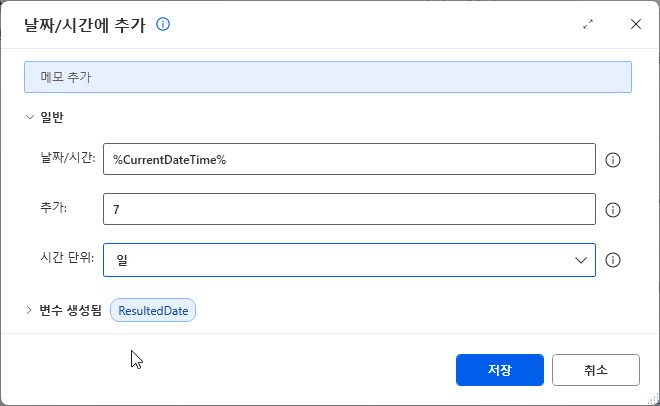Image resolution: width=660 pixels, height=406 pixels.
Task: Open the info icon beside the dialog title
Action: coord(163,24)
